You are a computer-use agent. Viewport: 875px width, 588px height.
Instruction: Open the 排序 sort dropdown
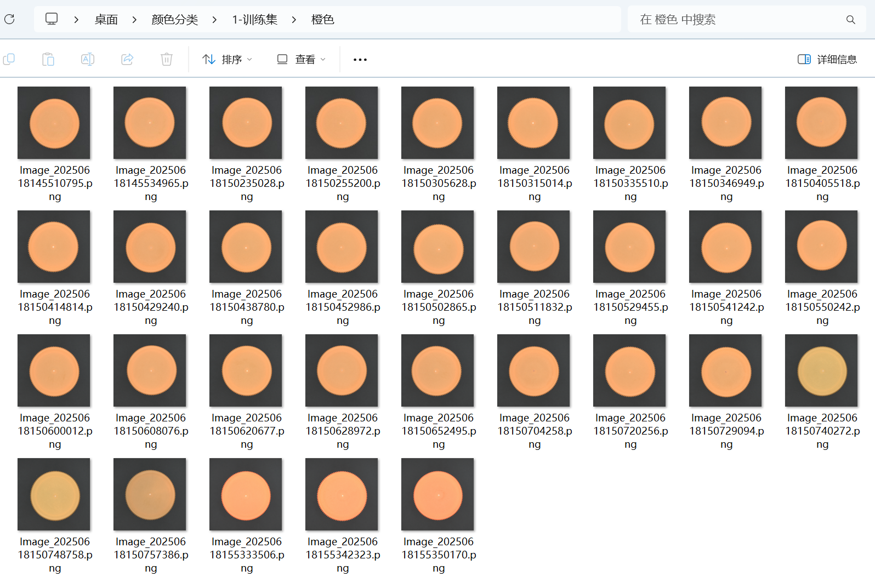click(227, 59)
